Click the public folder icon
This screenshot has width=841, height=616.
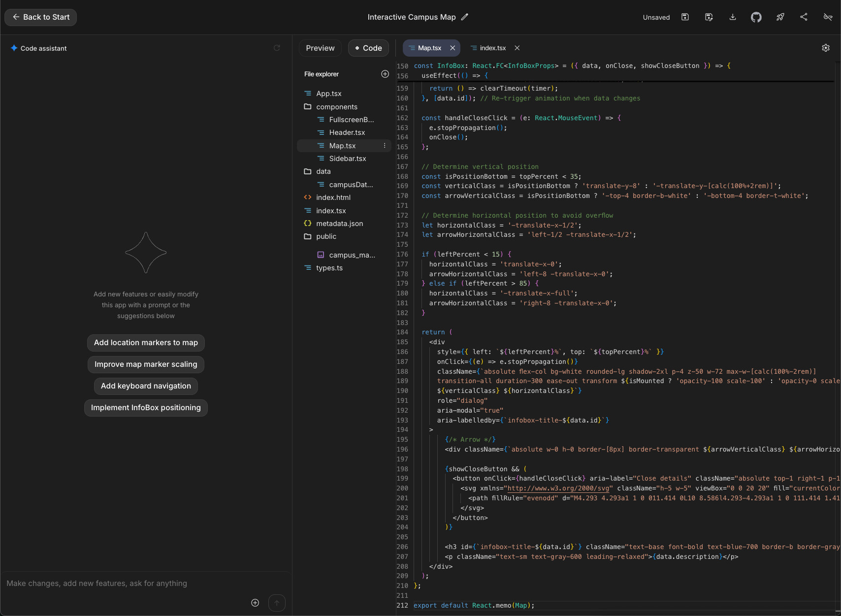tap(308, 236)
